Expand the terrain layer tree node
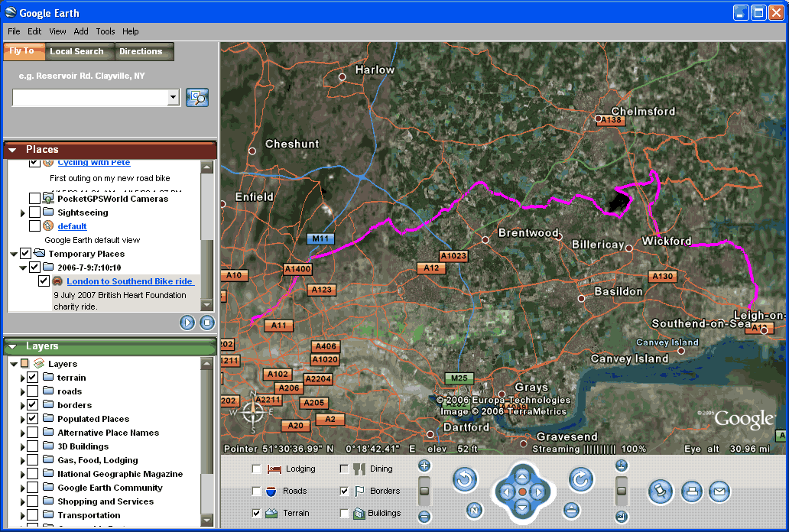This screenshot has height=532, width=789. [23, 378]
